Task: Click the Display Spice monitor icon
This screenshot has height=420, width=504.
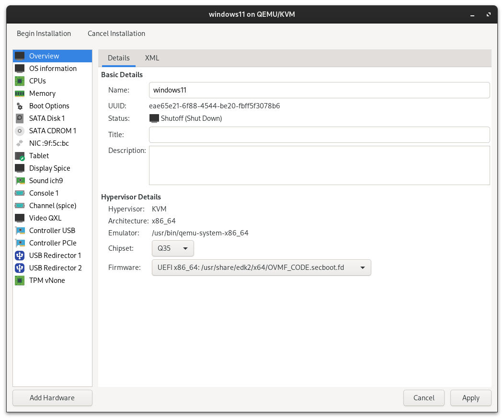Action: (20, 168)
